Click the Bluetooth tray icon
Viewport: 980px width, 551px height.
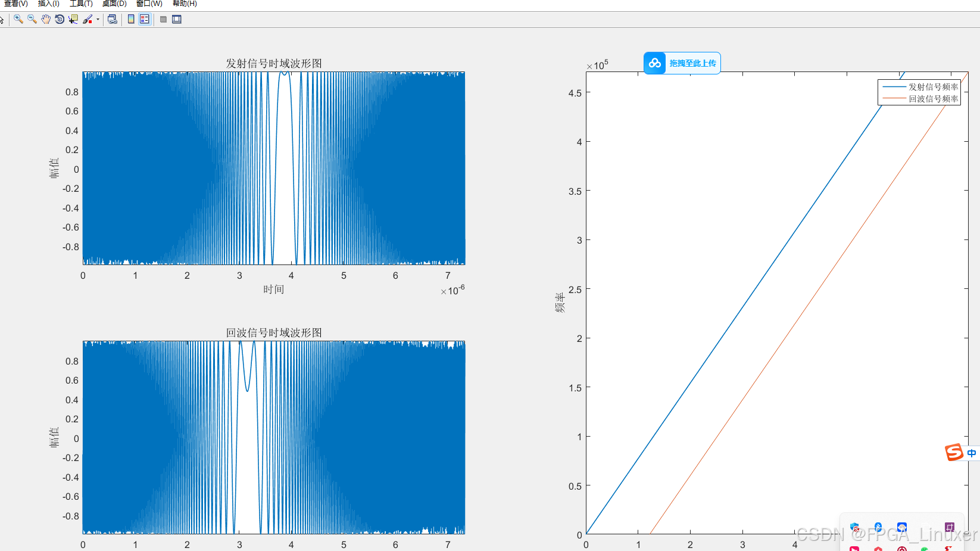tap(878, 527)
